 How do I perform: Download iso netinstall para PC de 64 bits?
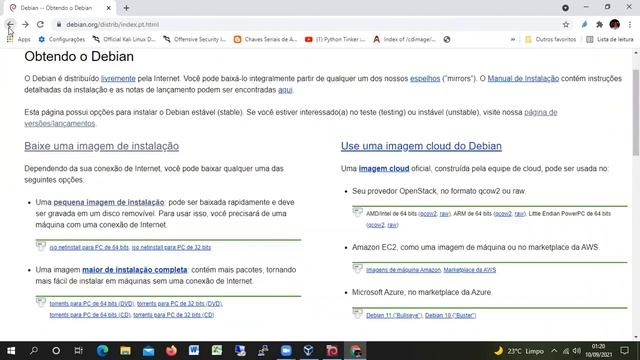click(89, 247)
